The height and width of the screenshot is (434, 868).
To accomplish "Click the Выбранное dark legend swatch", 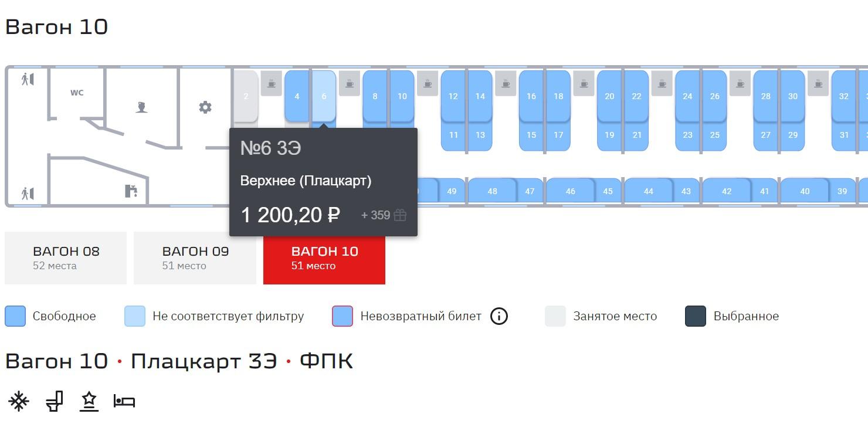I will (x=696, y=316).
